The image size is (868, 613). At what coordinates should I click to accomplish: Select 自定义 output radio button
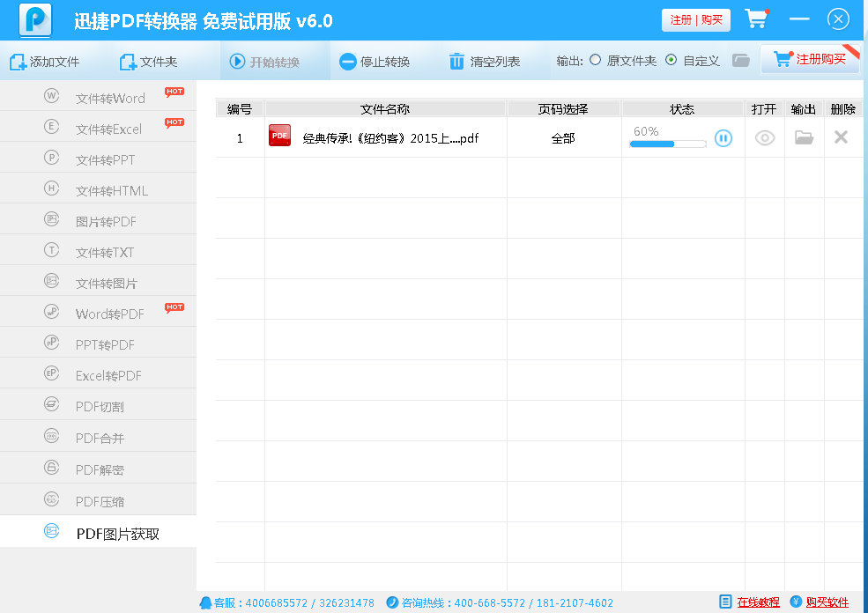[671, 60]
